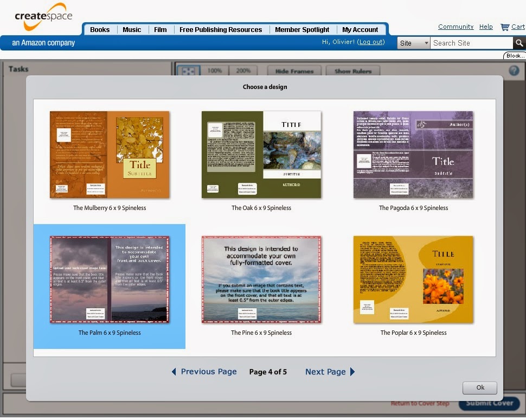
Task: Click Return to Cover Step link
Action: click(420, 403)
